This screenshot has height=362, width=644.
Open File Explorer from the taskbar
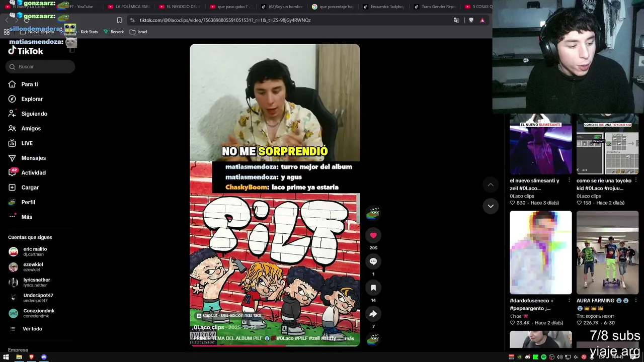click(19, 357)
